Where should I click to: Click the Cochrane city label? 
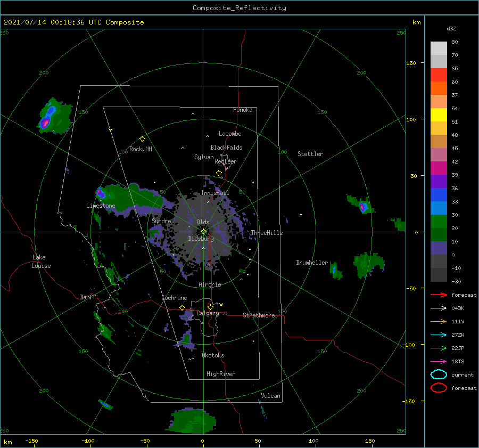click(174, 298)
